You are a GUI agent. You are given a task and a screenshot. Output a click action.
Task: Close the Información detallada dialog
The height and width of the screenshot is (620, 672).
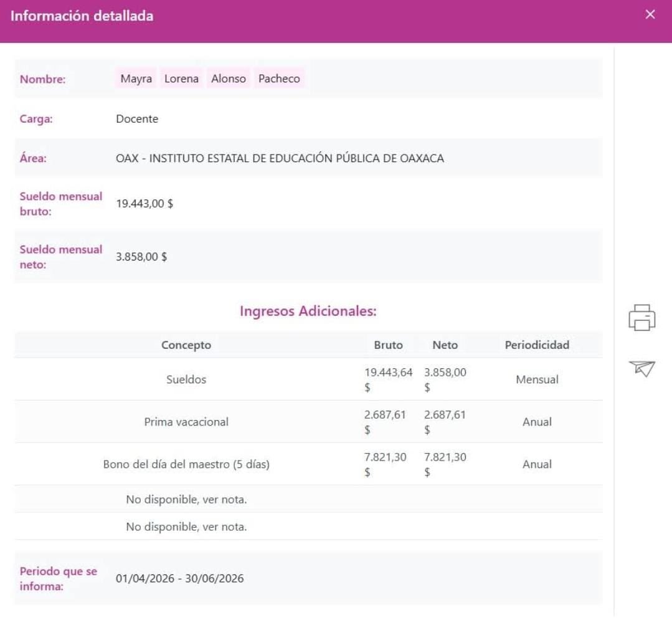[x=650, y=14]
